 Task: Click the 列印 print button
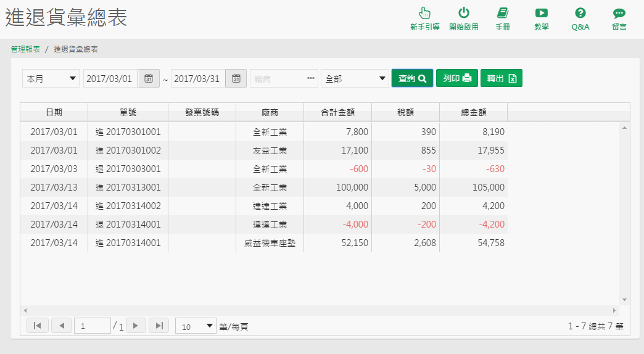[456, 78]
